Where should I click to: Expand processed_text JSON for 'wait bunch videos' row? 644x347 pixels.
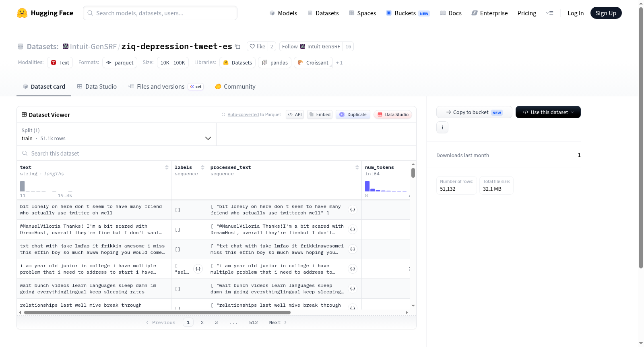[353, 289]
